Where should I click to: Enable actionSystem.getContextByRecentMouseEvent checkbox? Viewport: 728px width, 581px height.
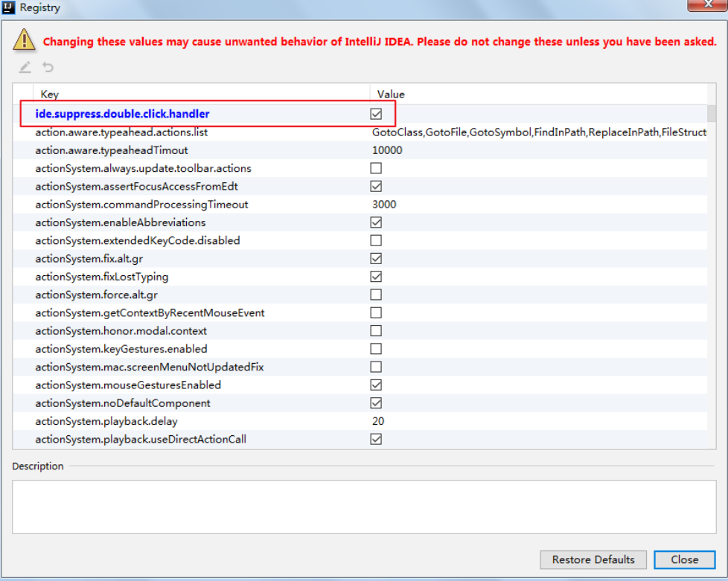(376, 312)
